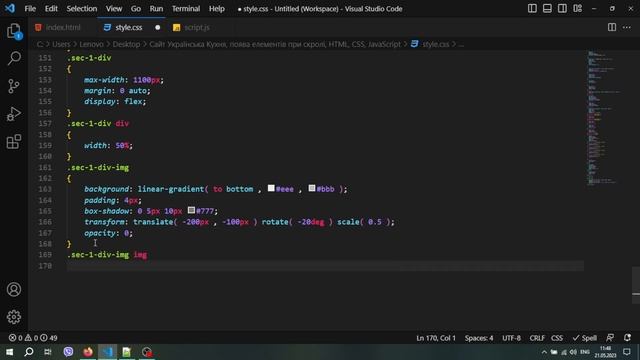640x360 pixels.
Task: Click the Lenovo breadcrumb segment
Action: coord(91,44)
